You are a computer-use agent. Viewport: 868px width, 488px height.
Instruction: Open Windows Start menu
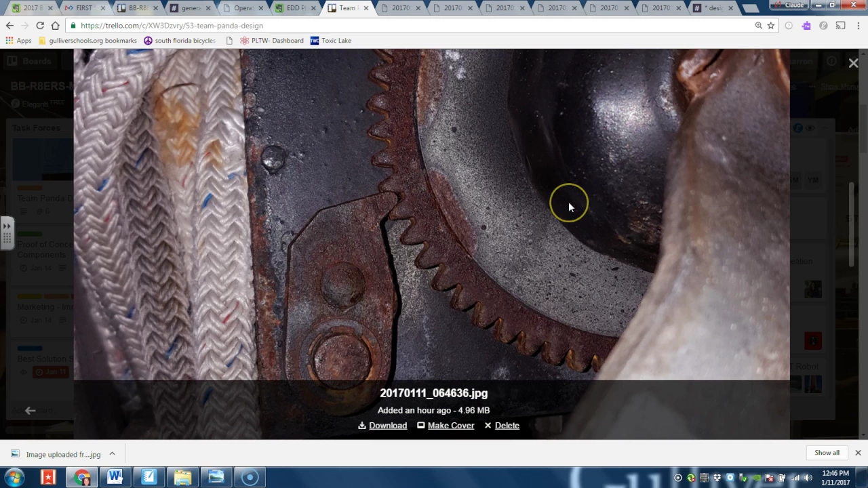[14, 477]
